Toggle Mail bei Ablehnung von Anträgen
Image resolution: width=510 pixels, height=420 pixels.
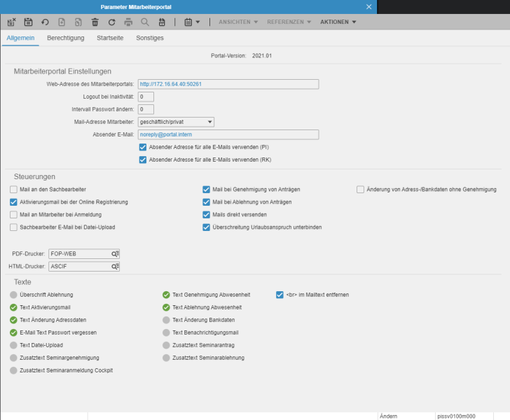206,202
